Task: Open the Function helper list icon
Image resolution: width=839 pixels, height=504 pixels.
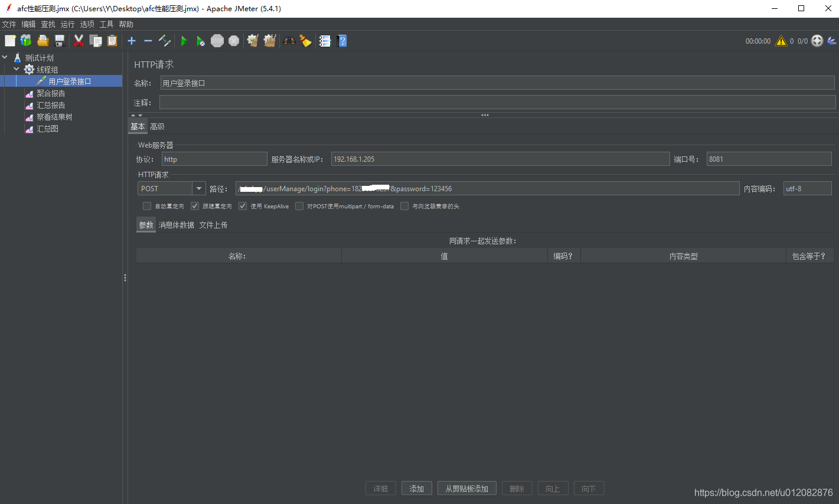Action: (325, 41)
